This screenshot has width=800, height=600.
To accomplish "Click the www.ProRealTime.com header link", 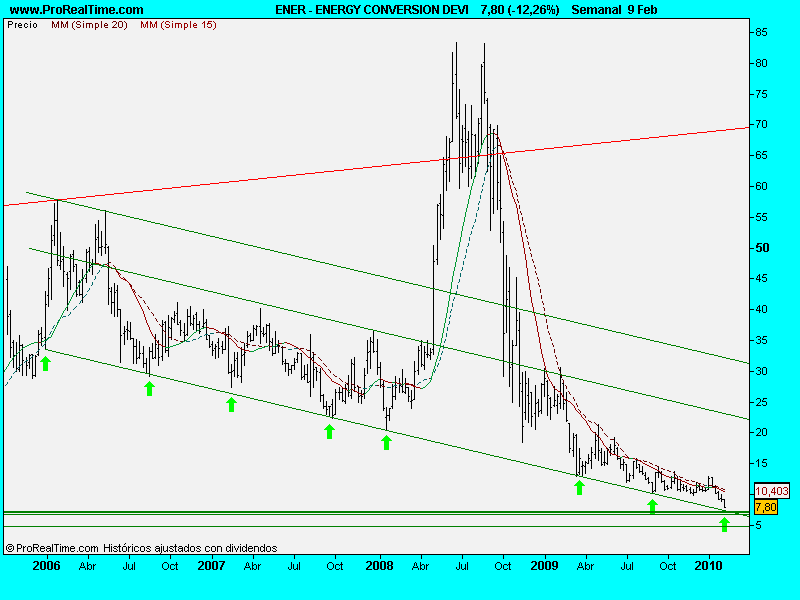I will (76, 10).
